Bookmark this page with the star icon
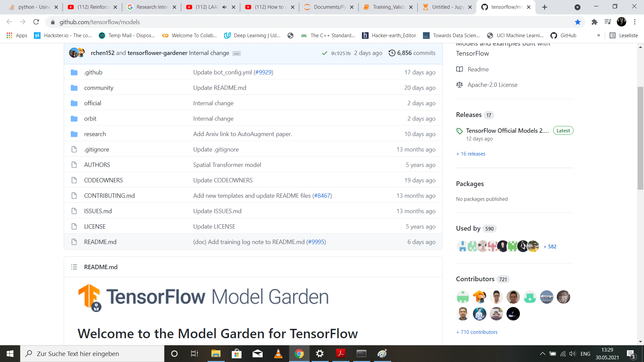Viewport: 644px width, 362px height. 578,22
